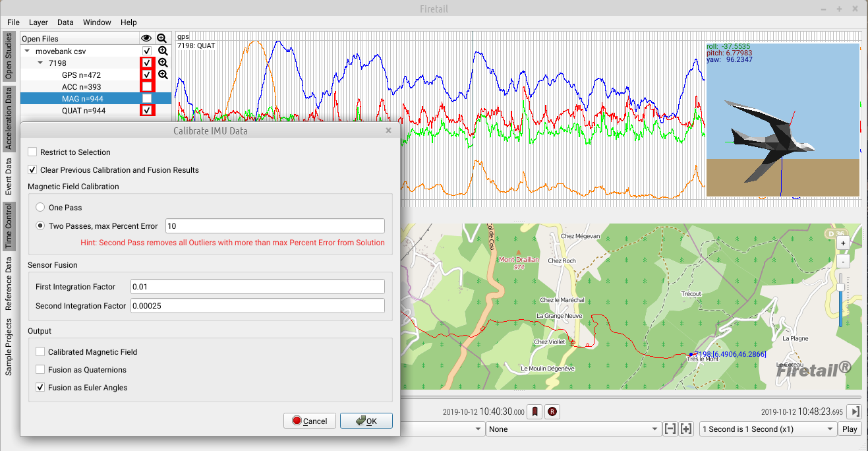This screenshot has width=868, height=451.
Task: Click the 3D bird orientation model view
Action: point(783,119)
